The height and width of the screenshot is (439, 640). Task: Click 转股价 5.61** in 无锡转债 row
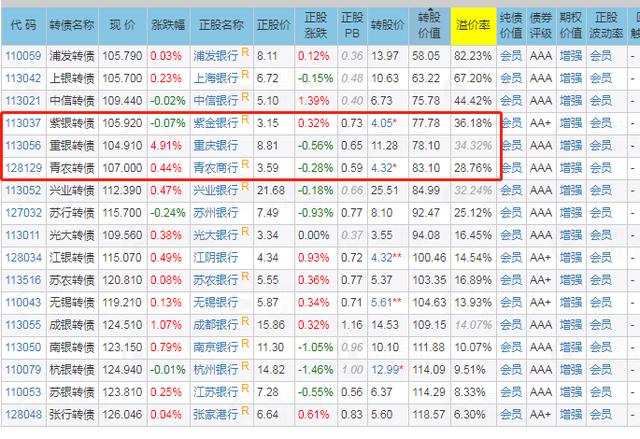tap(386, 302)
